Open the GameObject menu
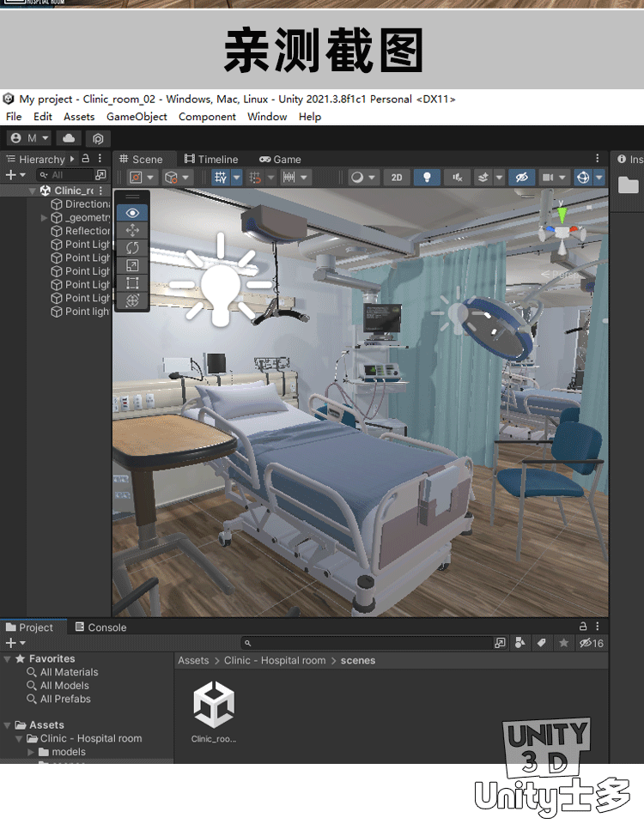Screen dimensions: 644x824 [137, 117]
